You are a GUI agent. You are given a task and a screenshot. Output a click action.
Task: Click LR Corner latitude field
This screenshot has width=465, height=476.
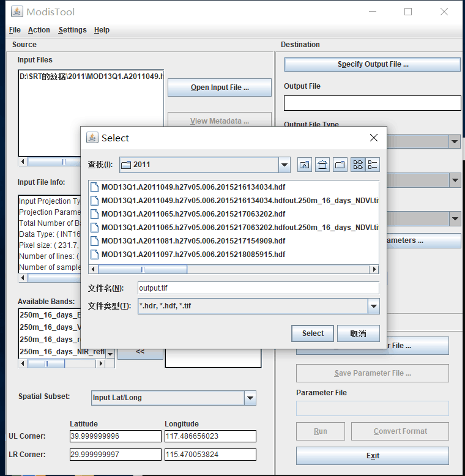coord(116,455)
